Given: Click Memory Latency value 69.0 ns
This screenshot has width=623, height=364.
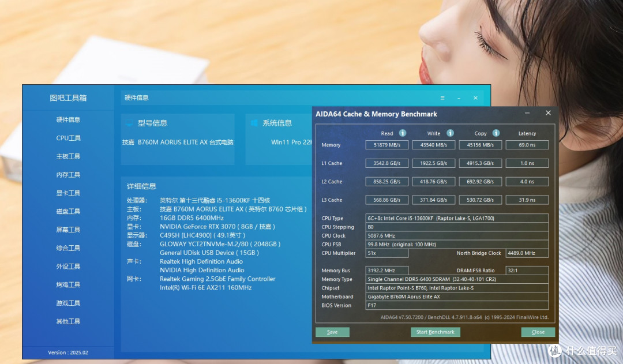Looking at the screenshot, I should [527, 145].
